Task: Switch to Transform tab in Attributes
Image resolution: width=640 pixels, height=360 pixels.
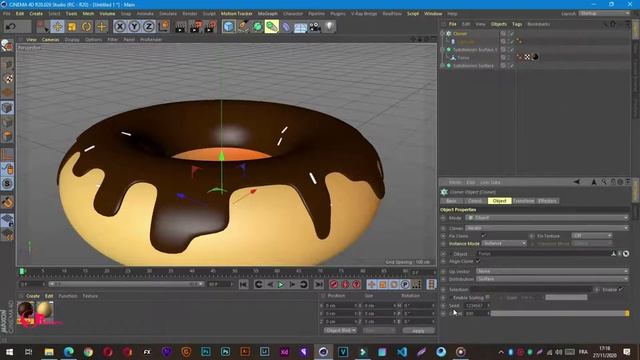Action: pos(524,201)
